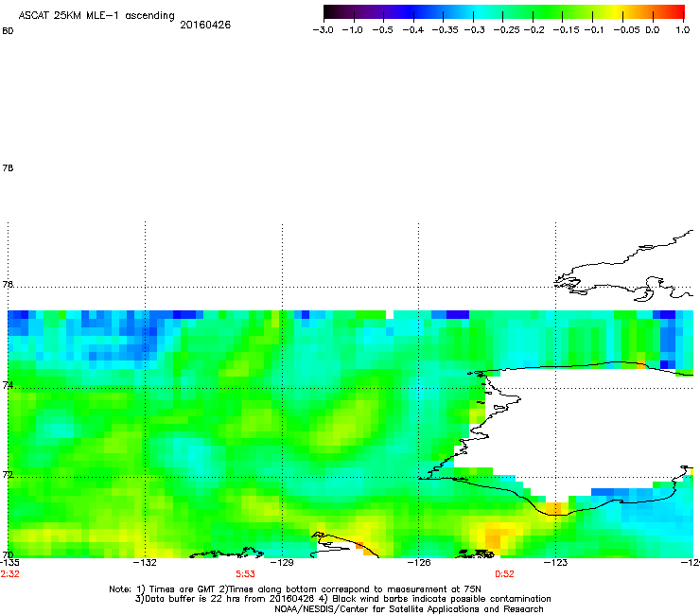Click the red time stamp 0:52
Viewport: 700px width, 615px height.
click(x=504, y=574)
